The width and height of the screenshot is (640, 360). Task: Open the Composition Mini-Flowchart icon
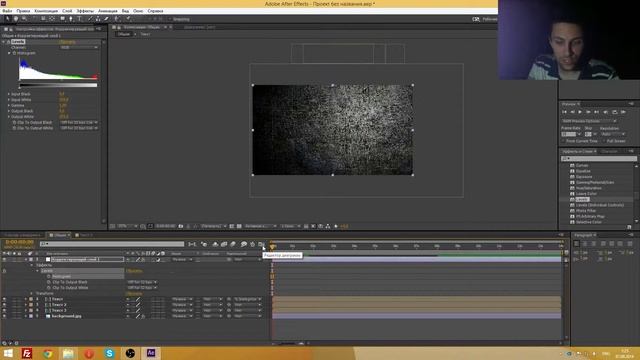[x=192, y=244]
